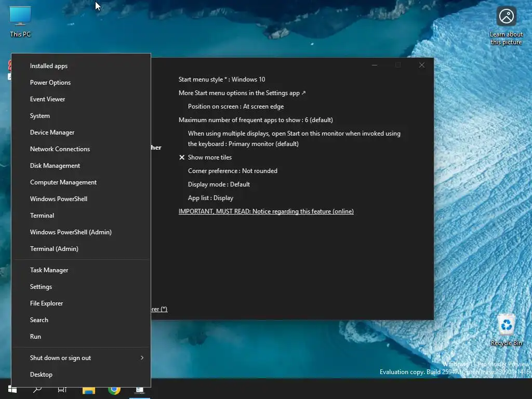The width and height of the screenshot is (532, 399).
Task: Open More Start menu options in Settings
Action: coord(242,93)
